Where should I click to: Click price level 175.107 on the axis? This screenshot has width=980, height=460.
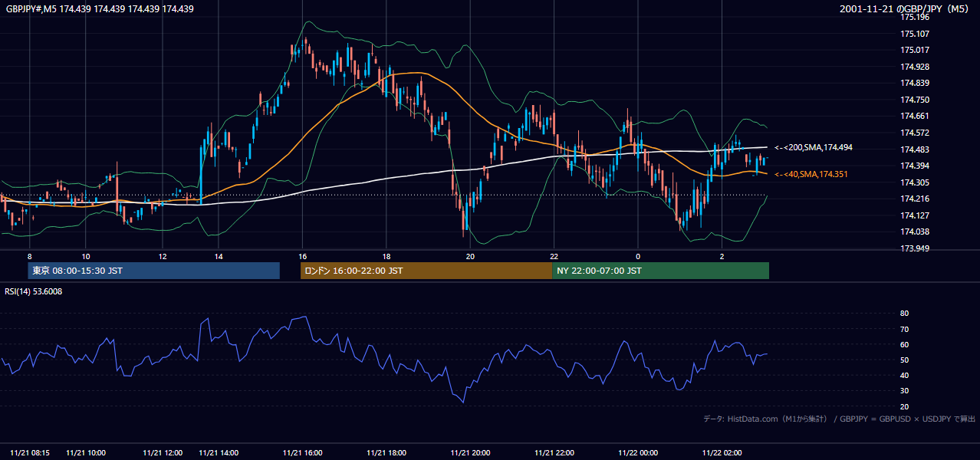click(x=915, y=34)
